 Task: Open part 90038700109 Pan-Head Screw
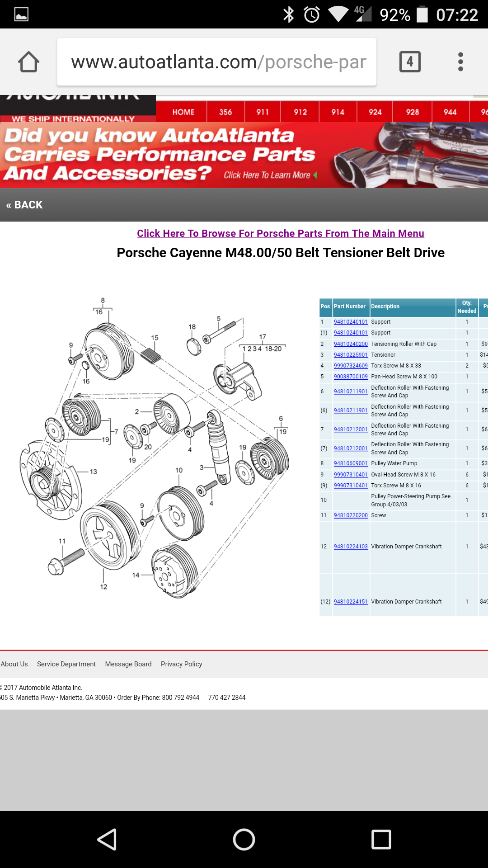pos(351,377)
